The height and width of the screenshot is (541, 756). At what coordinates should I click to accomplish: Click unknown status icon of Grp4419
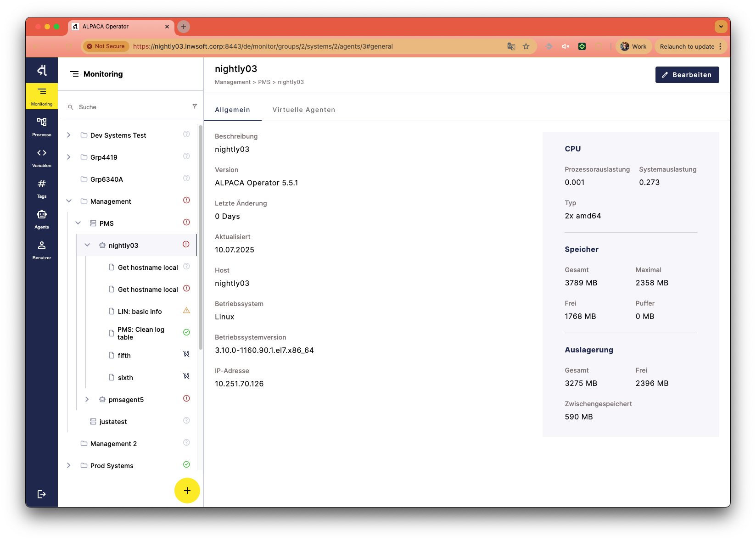[186, 156]
